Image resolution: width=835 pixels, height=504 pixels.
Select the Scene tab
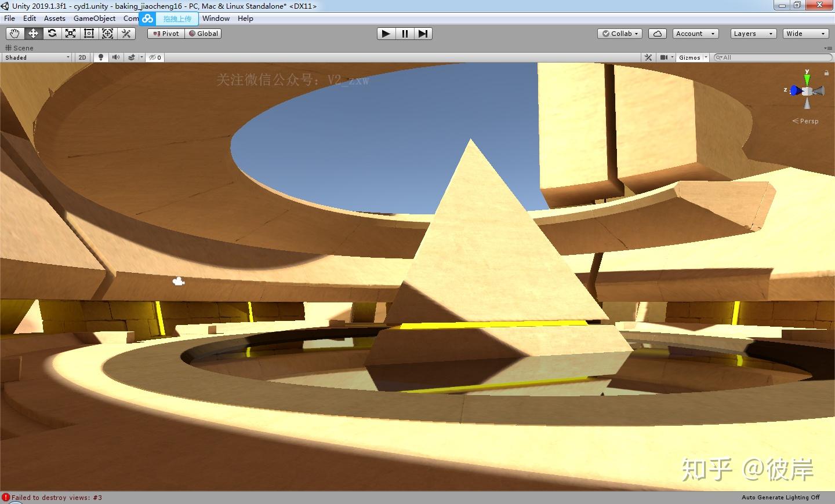20,48
